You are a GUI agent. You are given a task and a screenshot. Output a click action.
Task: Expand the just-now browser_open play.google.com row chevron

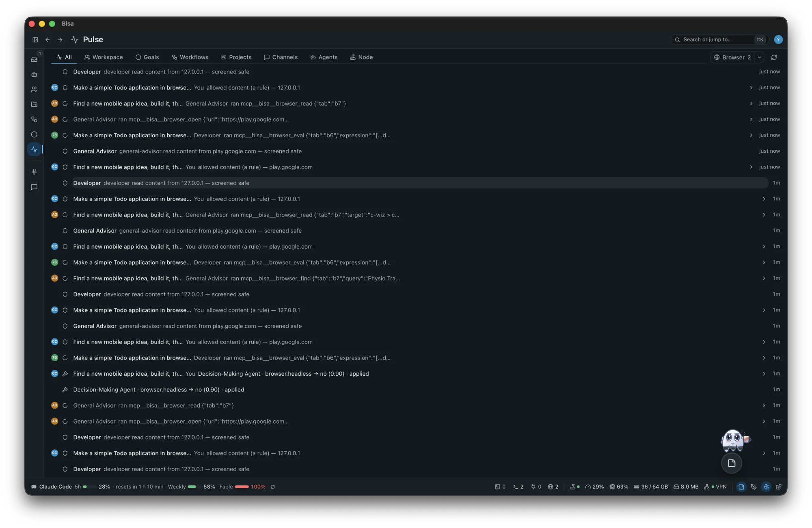(751, 119)
